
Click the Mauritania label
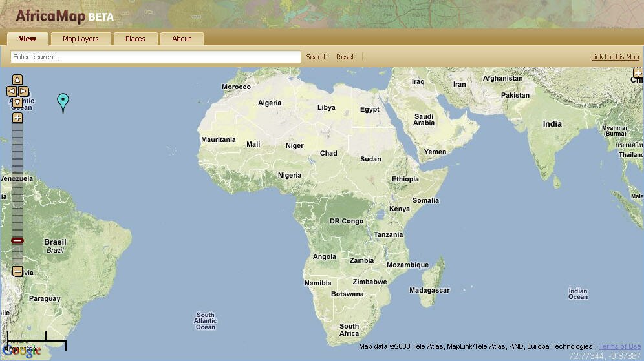(218, 140)
